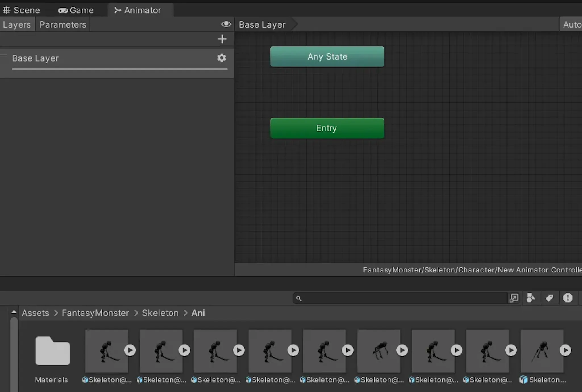Expand the fifth Skeleton@ asset with its arrow
Image resolution: width=582 pixels, height=392 pixels.
click(x=348, y=350)
